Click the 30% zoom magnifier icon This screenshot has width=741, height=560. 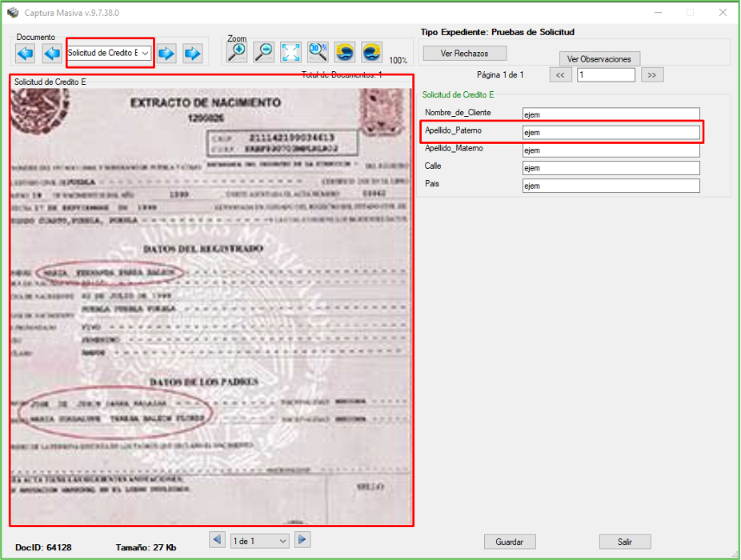318,52
